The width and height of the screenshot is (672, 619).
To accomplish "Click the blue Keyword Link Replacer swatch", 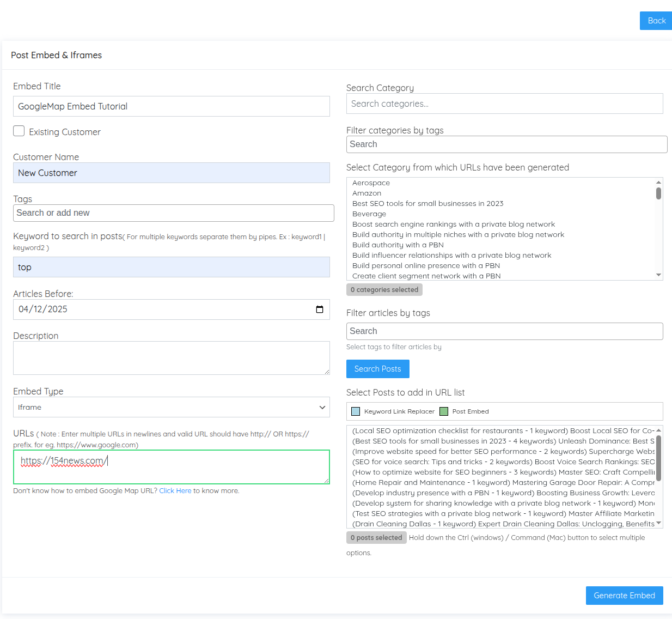I will pos(356,411).
